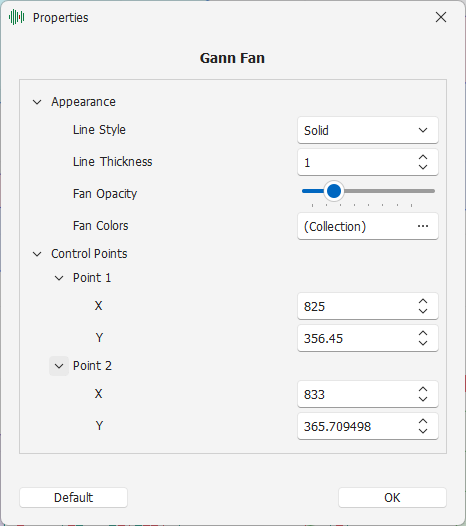
Task: Click the Gann Fan heading
Action: coord(232,58)
